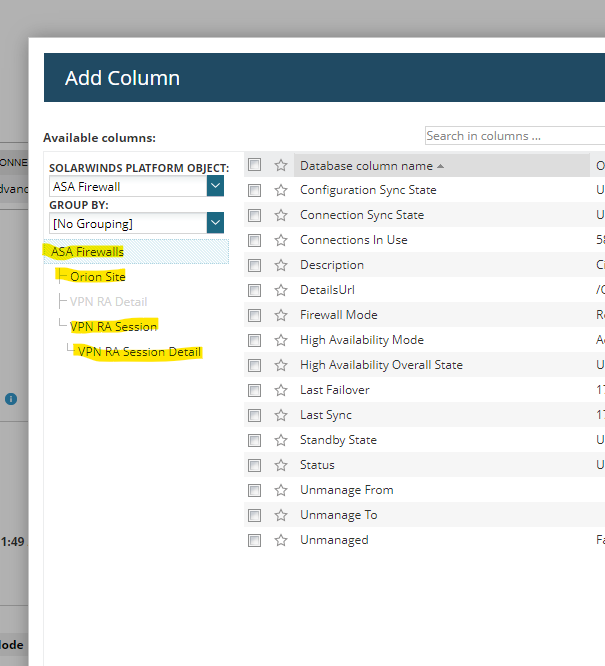Click the DetailsUrl column name
This screenshot has width=605, height=666.
(x=327, y=290)
